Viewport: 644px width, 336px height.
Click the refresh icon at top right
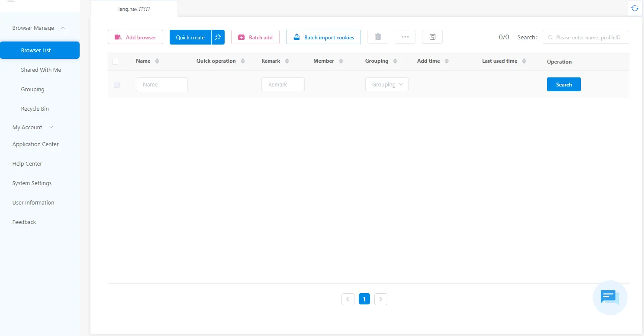(x=634, y=8)
